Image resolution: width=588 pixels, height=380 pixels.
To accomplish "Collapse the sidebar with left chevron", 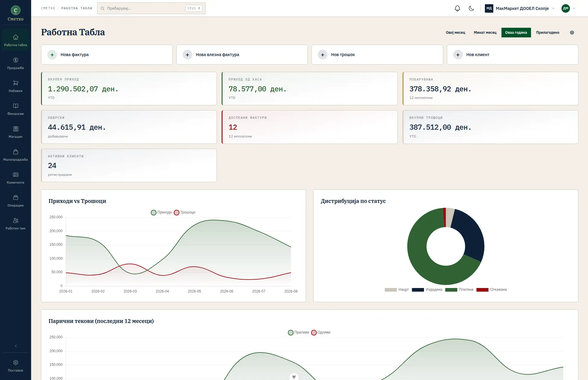I will [16, 346].
